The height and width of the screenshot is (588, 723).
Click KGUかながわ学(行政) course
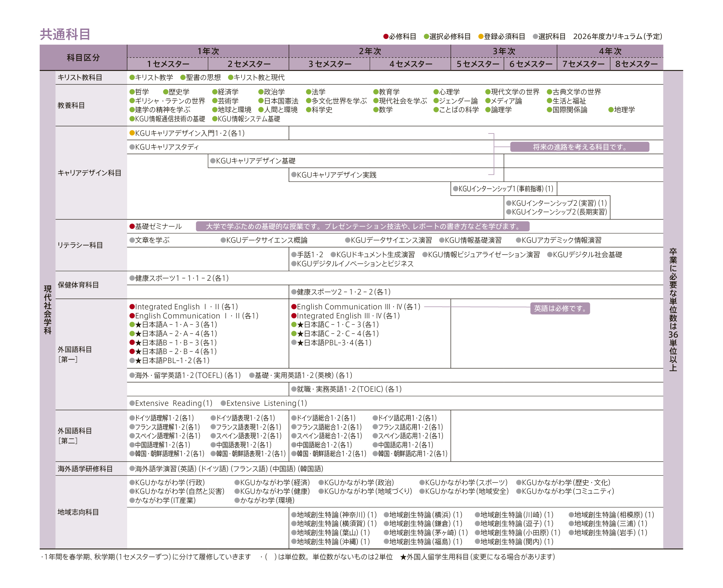167,482
